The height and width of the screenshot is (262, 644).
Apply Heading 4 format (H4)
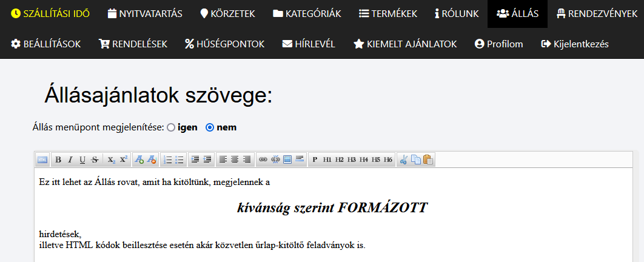(364, 160)
